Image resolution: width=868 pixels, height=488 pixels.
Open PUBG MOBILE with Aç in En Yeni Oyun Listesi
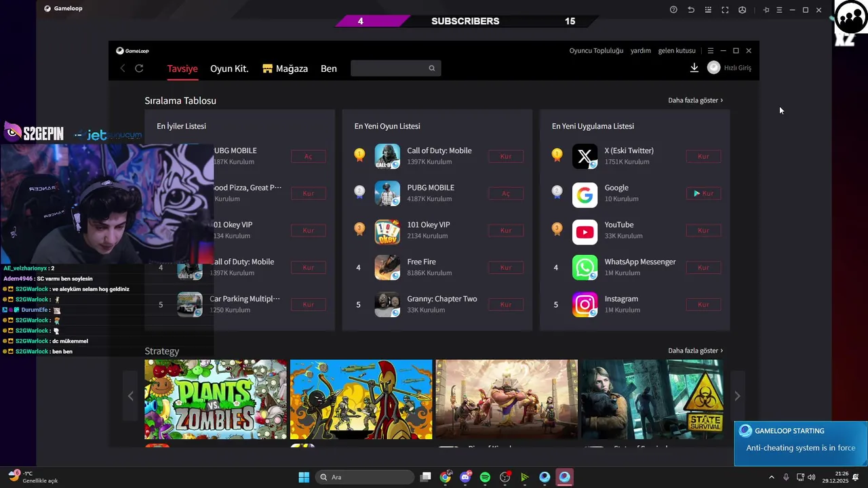(506, 193)
